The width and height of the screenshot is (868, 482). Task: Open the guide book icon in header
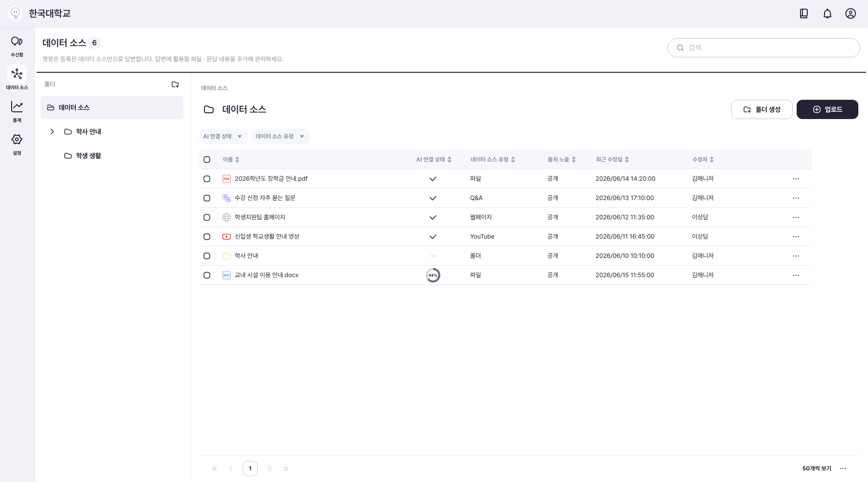[804, 13]
